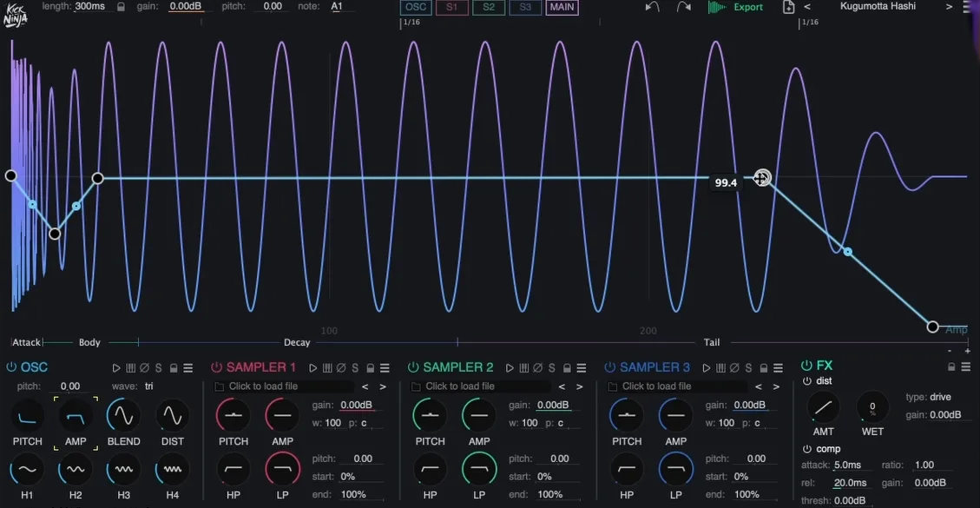Go to the previous preset arrow

point(807,7)
